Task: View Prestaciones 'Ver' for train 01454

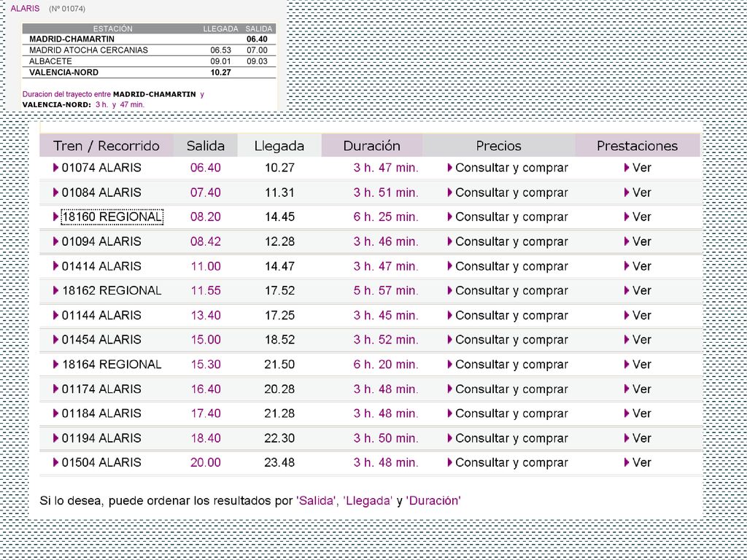Action: [641, 340]
